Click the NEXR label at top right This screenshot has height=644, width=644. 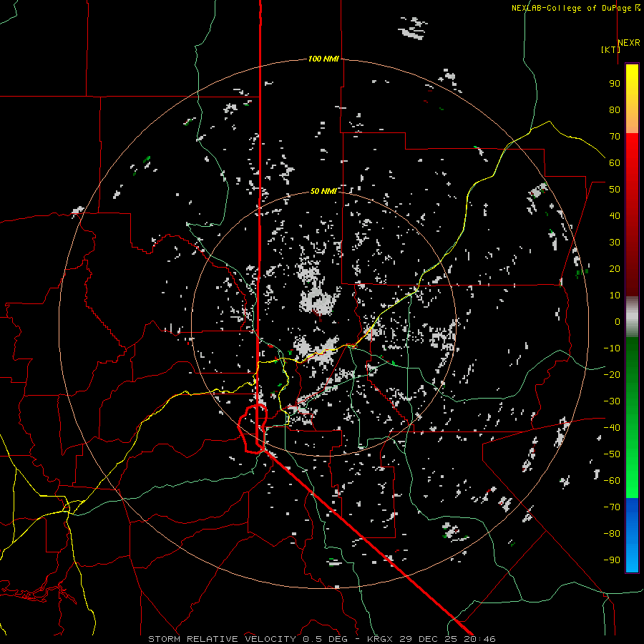point(629,43)
